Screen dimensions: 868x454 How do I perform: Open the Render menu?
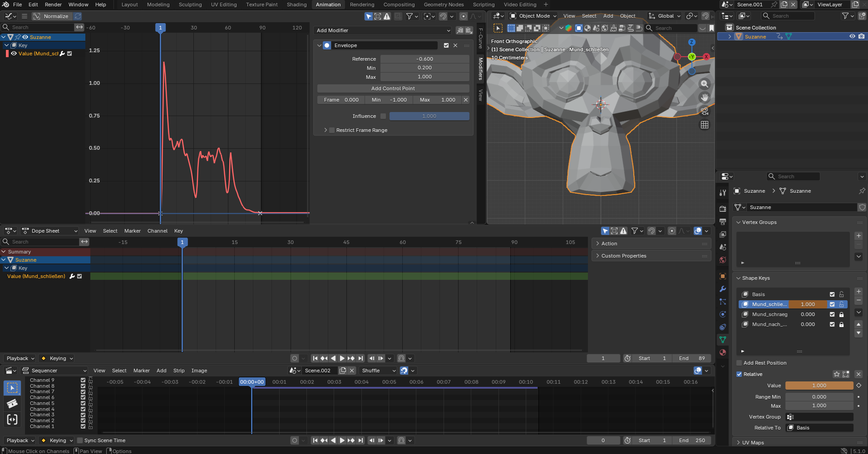[53, 5]
